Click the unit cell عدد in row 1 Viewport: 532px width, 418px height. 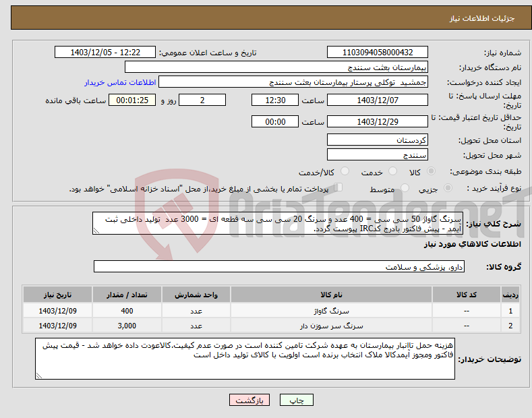[196, 311]
